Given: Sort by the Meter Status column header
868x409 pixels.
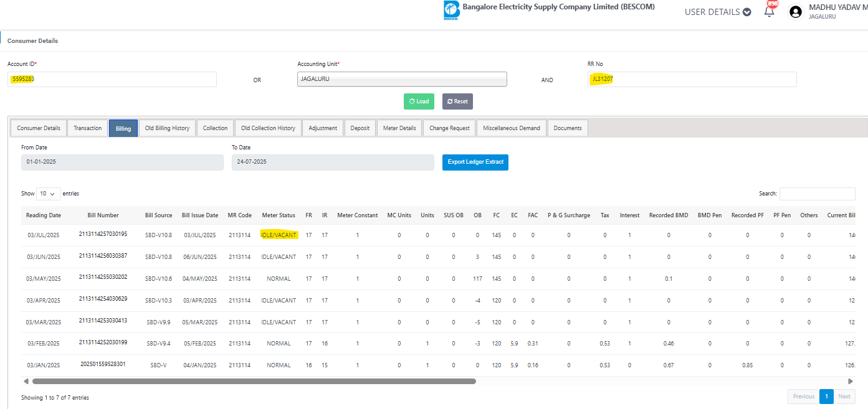Looking at the screenshot, I should coord(279,215).
